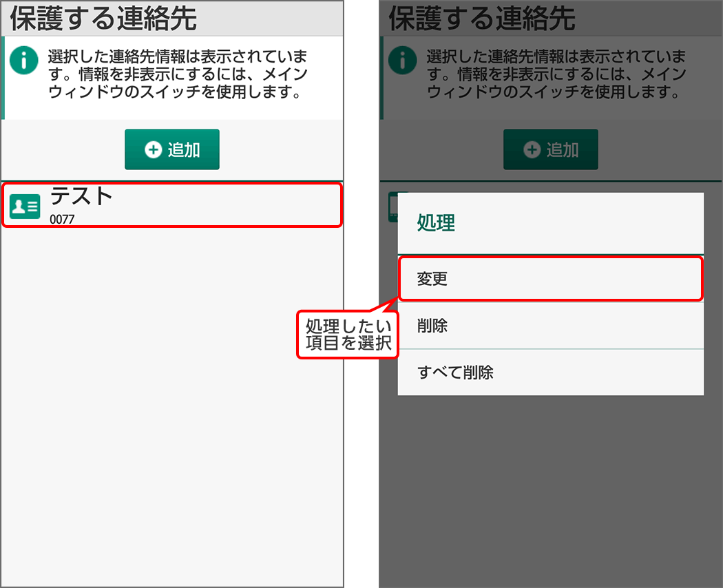Choose すべて削除 to remove all contacts
The height and width of the screenshot is (588, 723).
coord(550,371)
